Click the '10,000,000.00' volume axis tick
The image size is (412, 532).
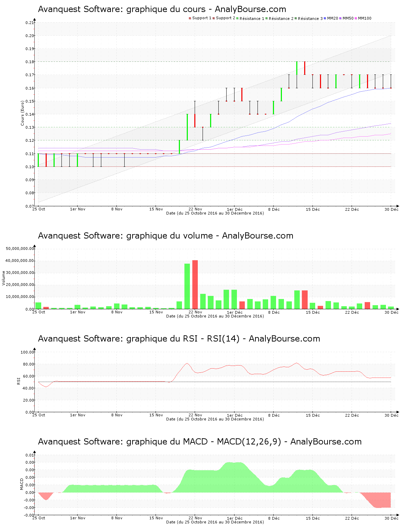20,297
